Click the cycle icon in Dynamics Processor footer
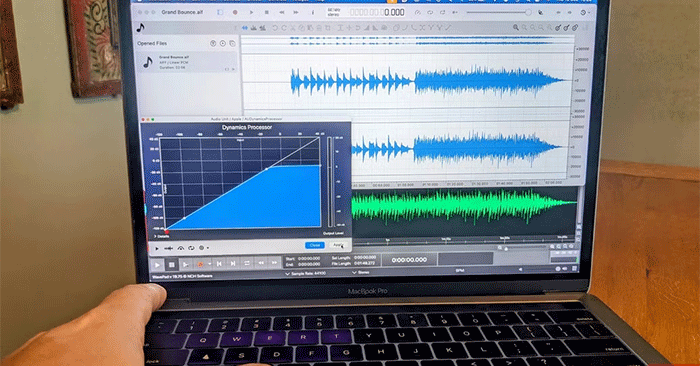 [191, 248]
